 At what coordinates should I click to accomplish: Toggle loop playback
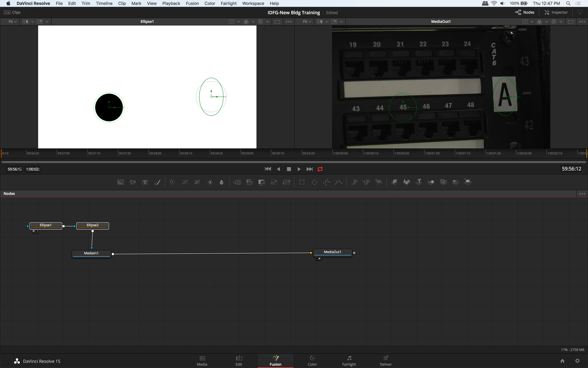(x=320, y=169)
